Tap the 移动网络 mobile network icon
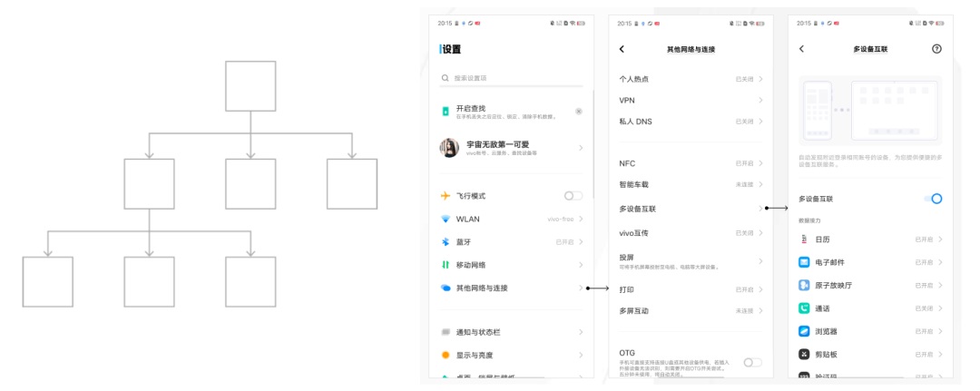The height and width of the screenshot is (391, 980). [x=445, y=265]
